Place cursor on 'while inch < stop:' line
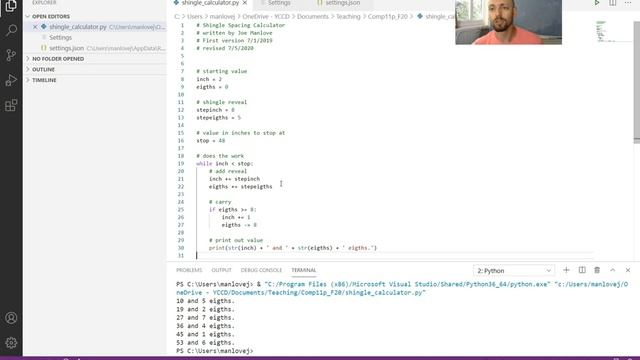The width and height of the screenshot is (640, 360). click(225, 164)
